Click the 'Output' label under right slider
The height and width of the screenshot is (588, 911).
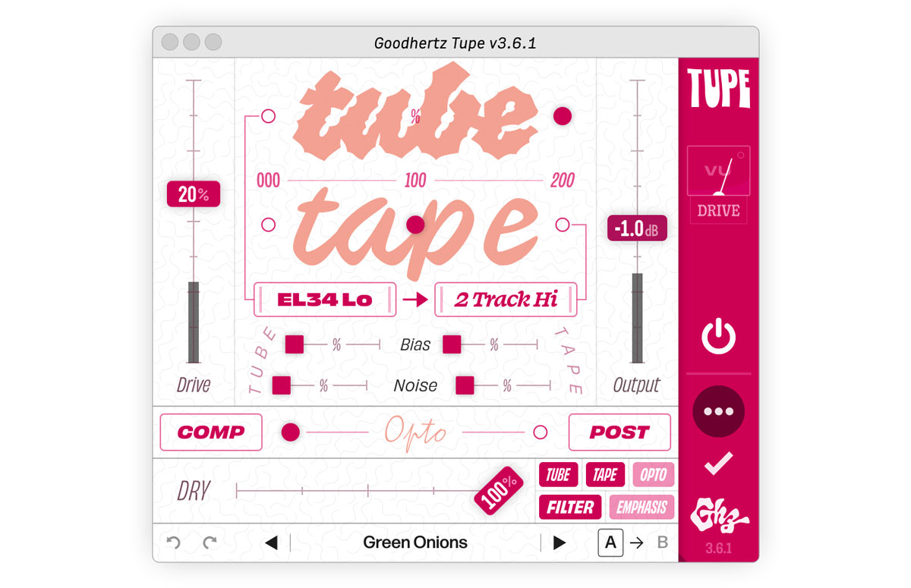[636, 385]
